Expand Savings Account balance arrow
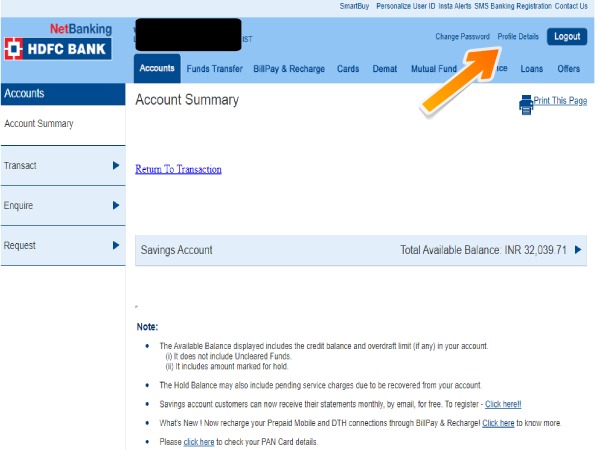 pyautogui.click(x=578, y=249)
